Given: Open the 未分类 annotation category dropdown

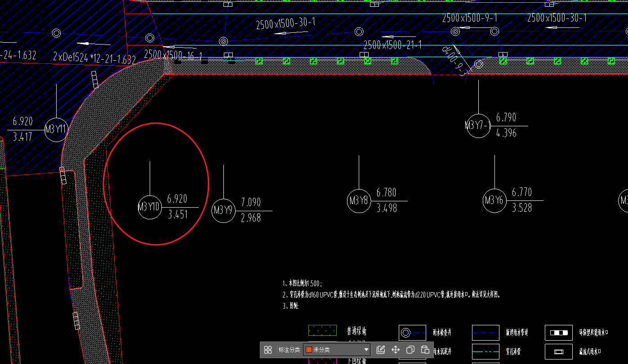Looking at the screenshot, I should [338, 350].
